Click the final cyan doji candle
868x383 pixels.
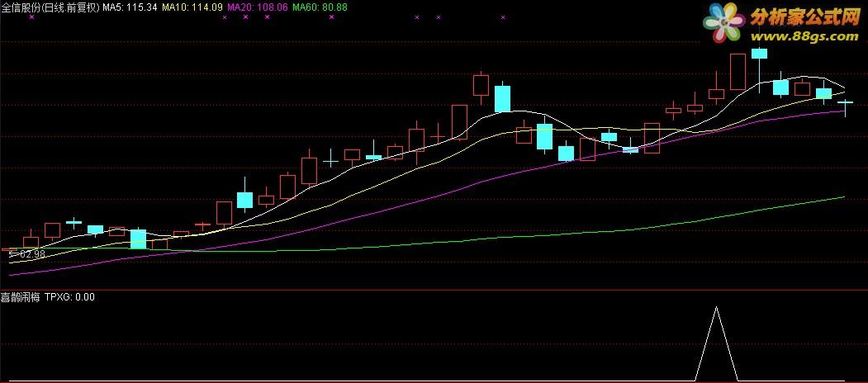point(846,102)
